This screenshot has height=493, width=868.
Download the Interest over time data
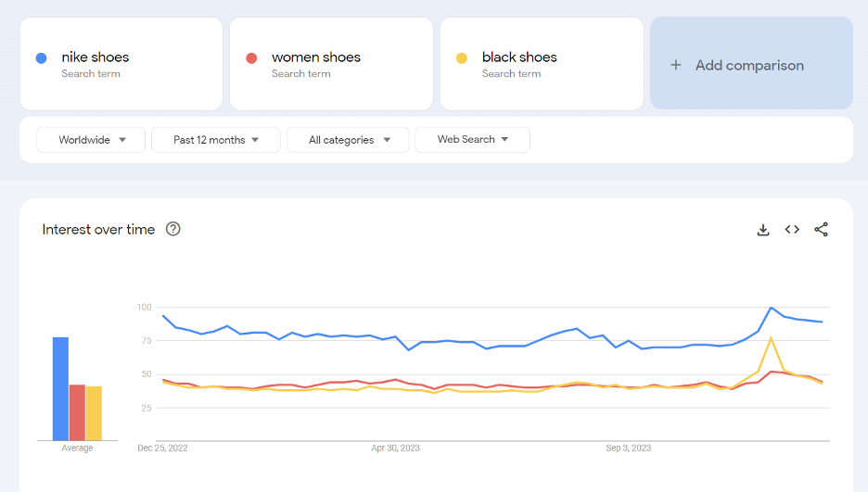pyautogui.click(x=763, y=230)
